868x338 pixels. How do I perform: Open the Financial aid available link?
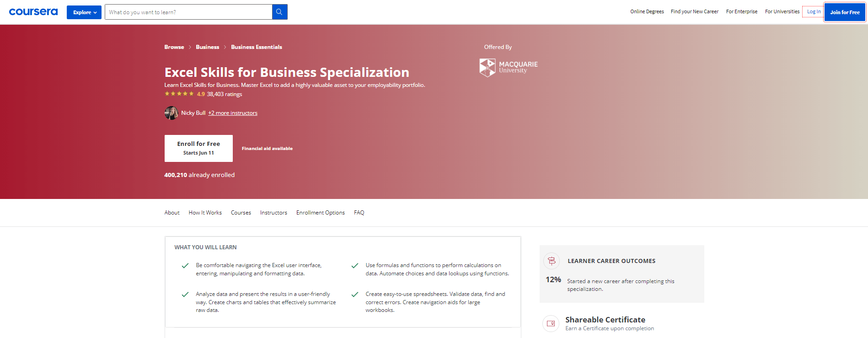pos(267,148)
